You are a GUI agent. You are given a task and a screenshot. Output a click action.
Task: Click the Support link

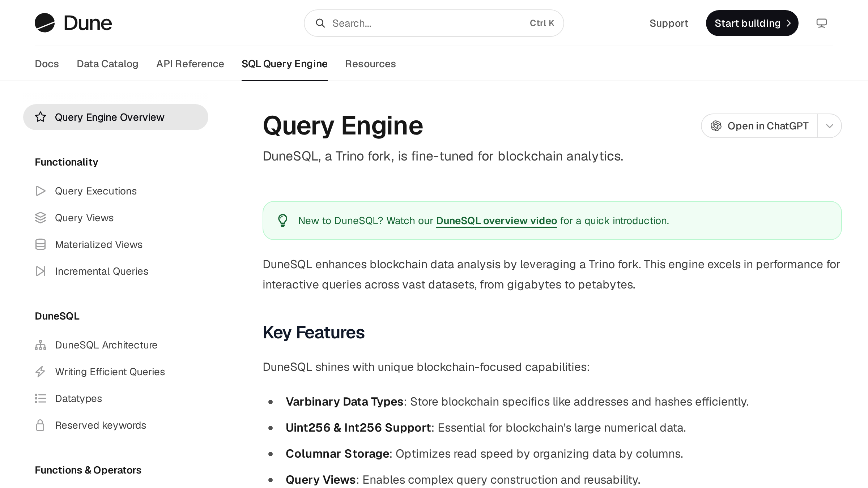coord(669,23)
